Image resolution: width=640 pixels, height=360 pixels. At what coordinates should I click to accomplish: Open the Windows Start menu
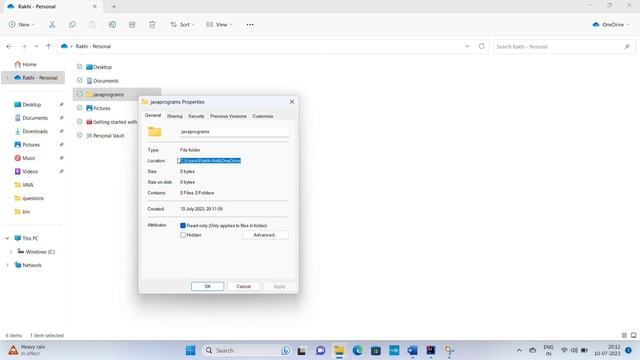point(190,350)
